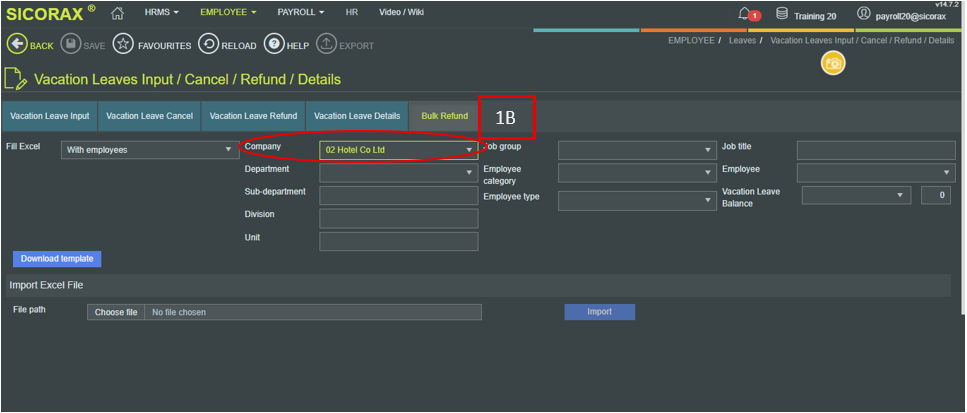
Task: Click the Back arrow icon
Action: 17,45
